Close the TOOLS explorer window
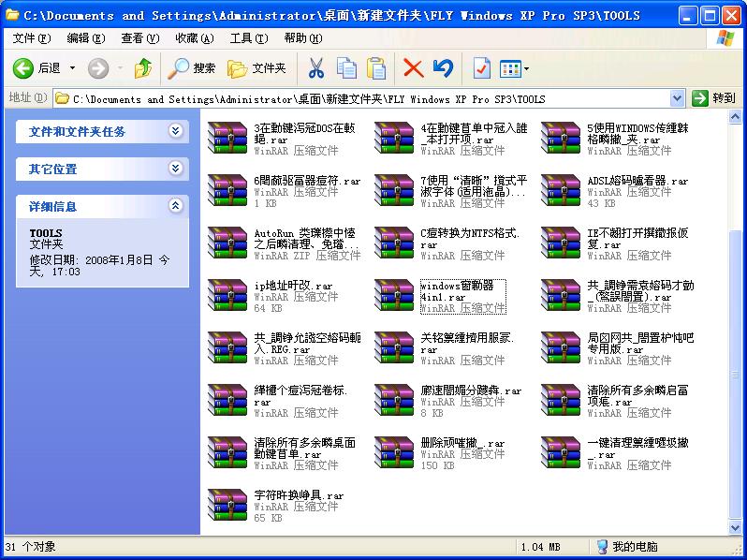Image resolution: width=747 pixels, height=560 pixels. 731,16
